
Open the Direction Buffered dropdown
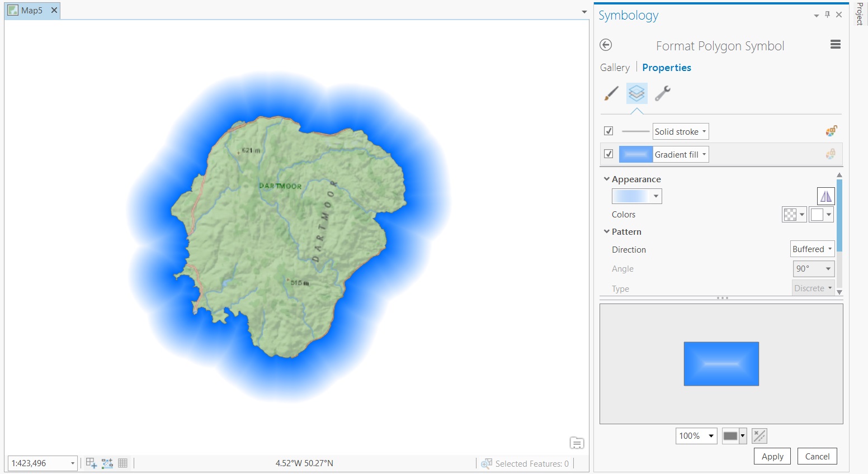(812, 249)
